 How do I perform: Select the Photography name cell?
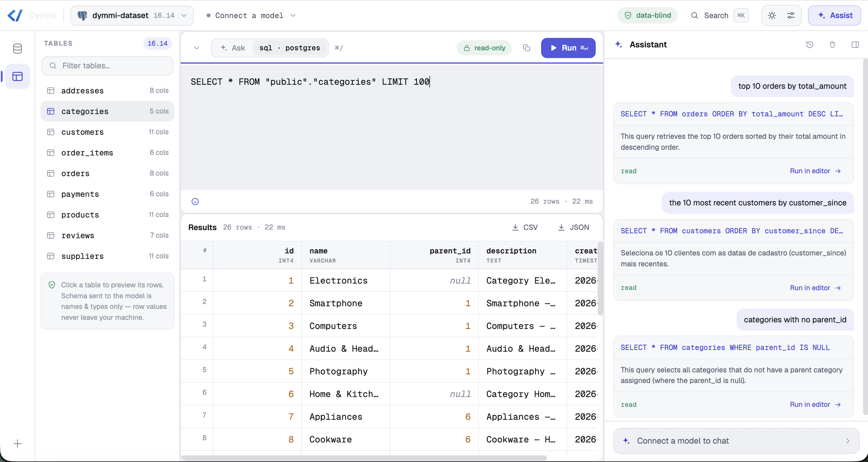[x=346, y=371]
